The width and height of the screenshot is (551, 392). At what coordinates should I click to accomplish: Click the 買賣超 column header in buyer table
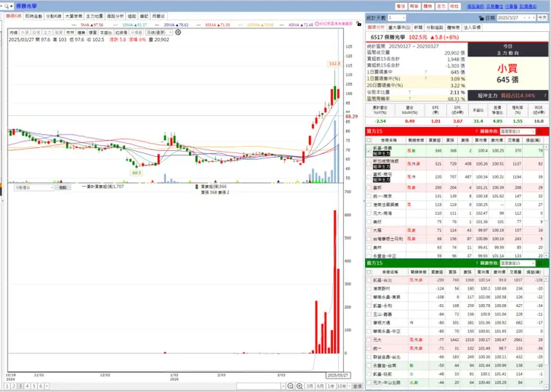(x=435, y=141)
